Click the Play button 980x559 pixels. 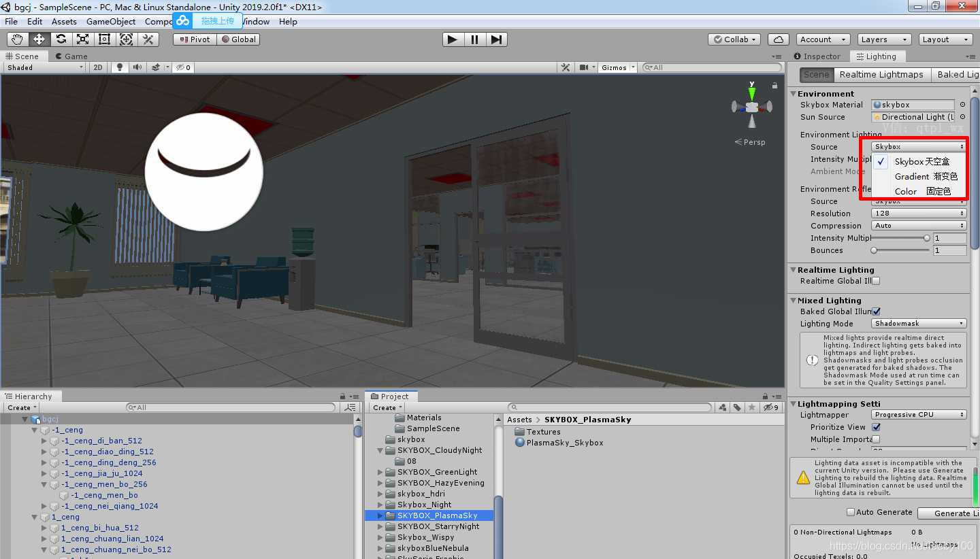click(453, 39)
